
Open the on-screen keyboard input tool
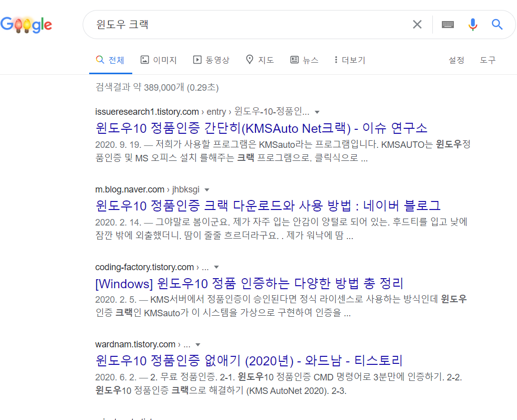tap(447, 25)
